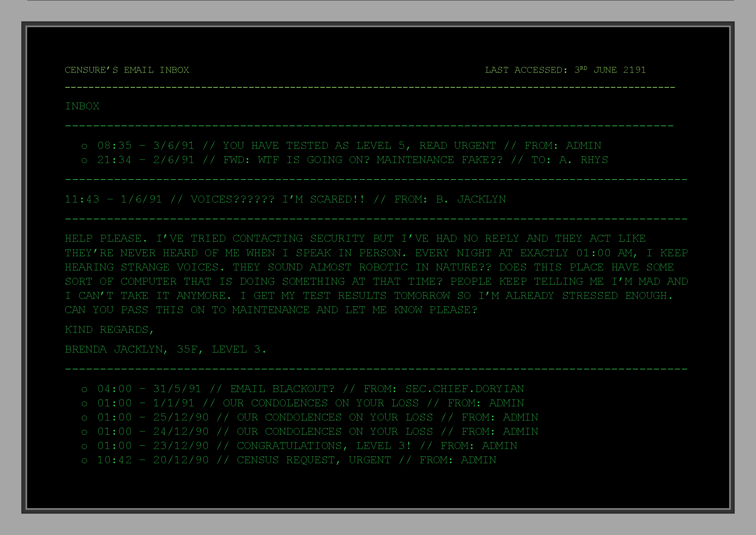Select the INBOX folder label
Screen dimensions: 756x535
point(82,106)
